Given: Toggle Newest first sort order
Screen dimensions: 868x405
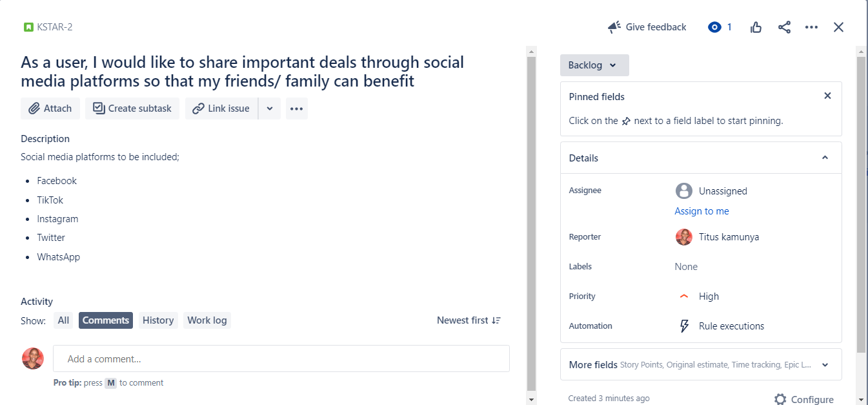Looking at the screenshot, I should [469, 320].
